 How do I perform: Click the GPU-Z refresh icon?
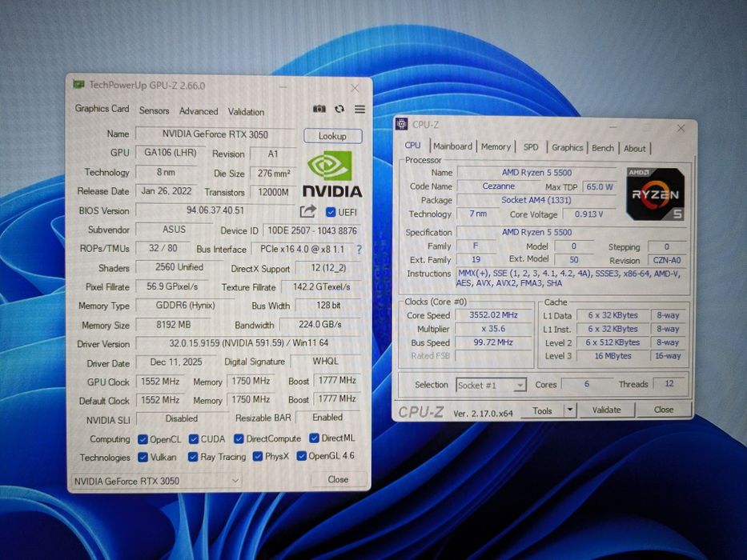click(339, 109)
